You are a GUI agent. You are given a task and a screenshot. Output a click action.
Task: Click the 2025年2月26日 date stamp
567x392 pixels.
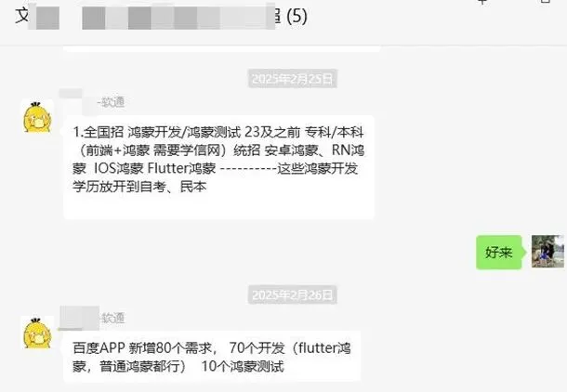[292, 294]
